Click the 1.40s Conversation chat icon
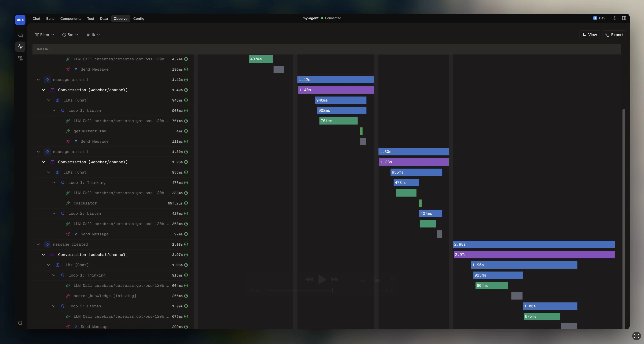 click(x=53, y=90)
